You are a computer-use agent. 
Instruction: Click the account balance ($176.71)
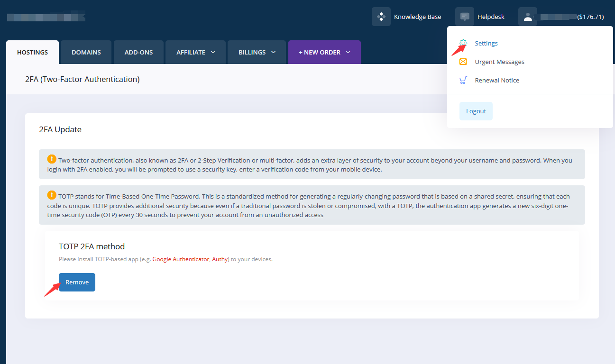pyautogui.click(x=590, y=17)
